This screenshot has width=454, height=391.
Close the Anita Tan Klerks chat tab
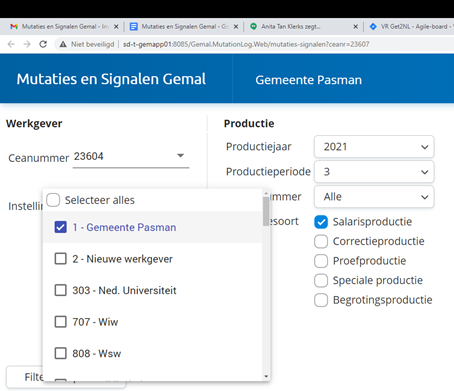356,27
